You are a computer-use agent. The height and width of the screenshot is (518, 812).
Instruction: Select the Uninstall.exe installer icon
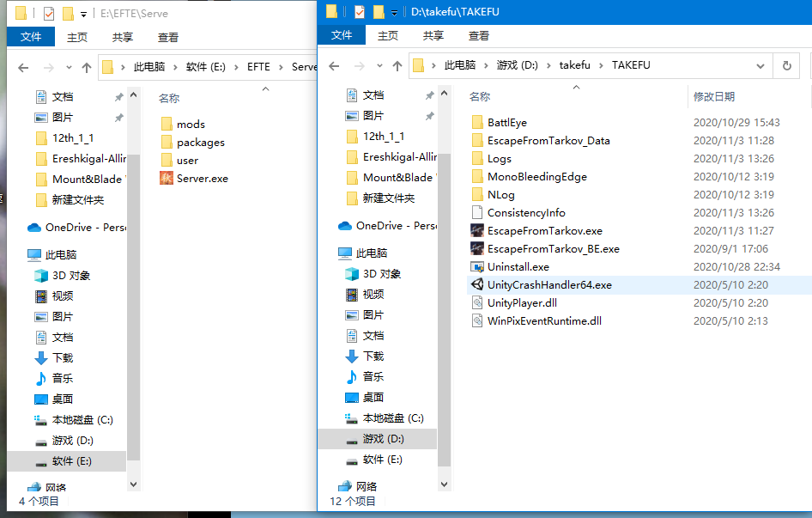click(x=477, y=267)
